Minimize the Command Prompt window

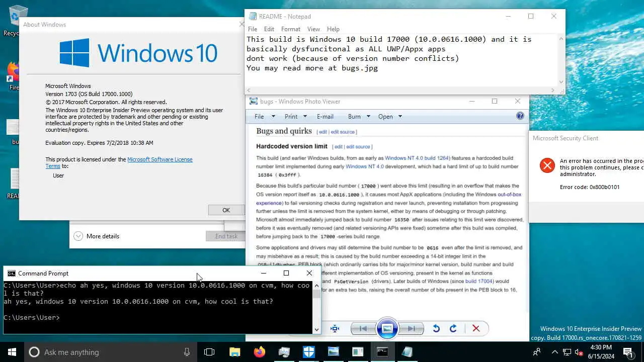coord(263,273)
